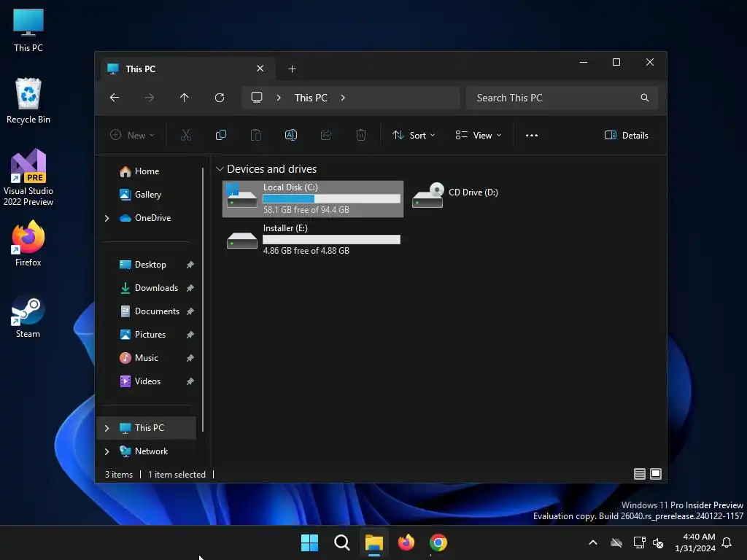Screen dimensions: 747x560
Task: Refresh the This PC view
Action: tap(220, 98)
